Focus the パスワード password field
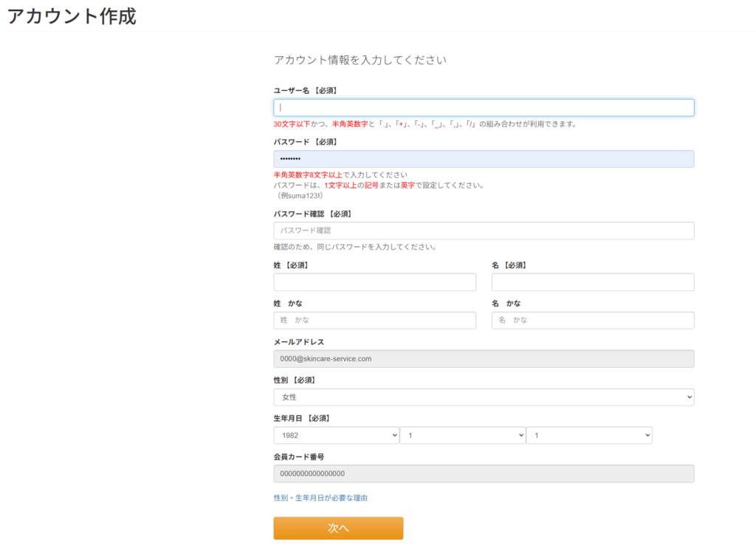Image resolution: width=756 pixels, height=549 pixels. (484, 159)
